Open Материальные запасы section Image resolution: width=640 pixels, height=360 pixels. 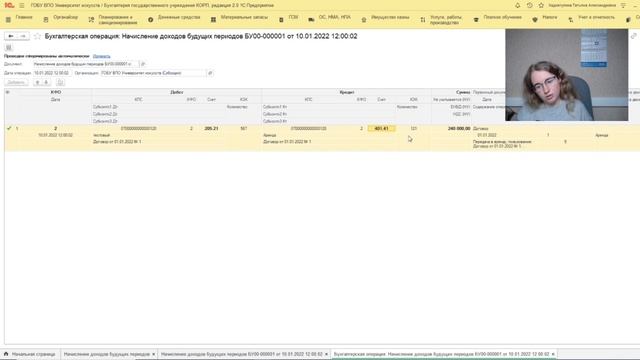244,17
